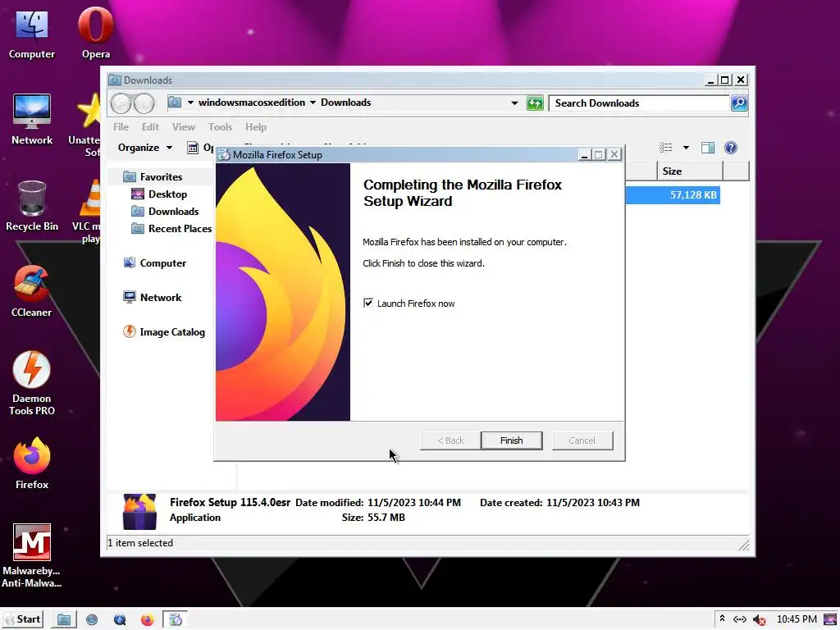Click the Firefox Setup file thumbnail in details pane
The image size is (840, 630).
pyautogui.click(x=139, y=511)
